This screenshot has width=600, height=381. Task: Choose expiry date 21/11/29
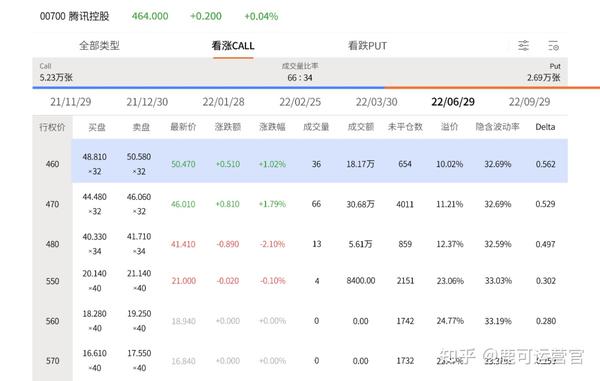[71, 102]
